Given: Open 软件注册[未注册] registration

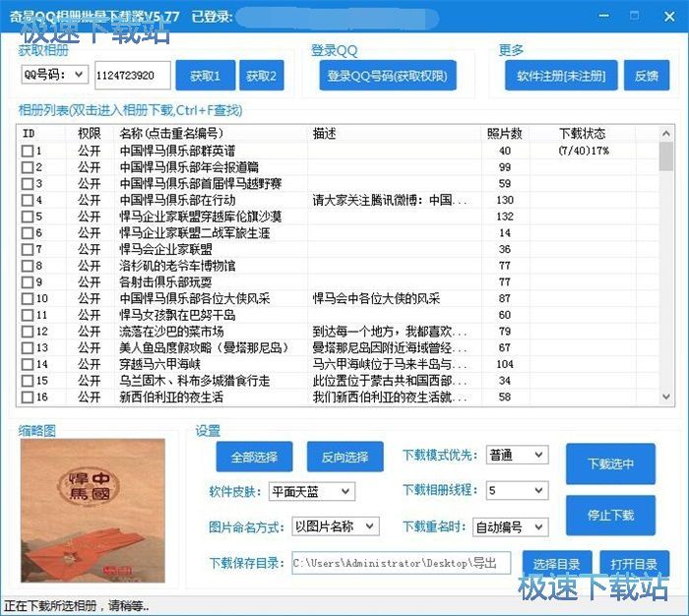Looking at the screenshot, I should [x=561, y=76].
